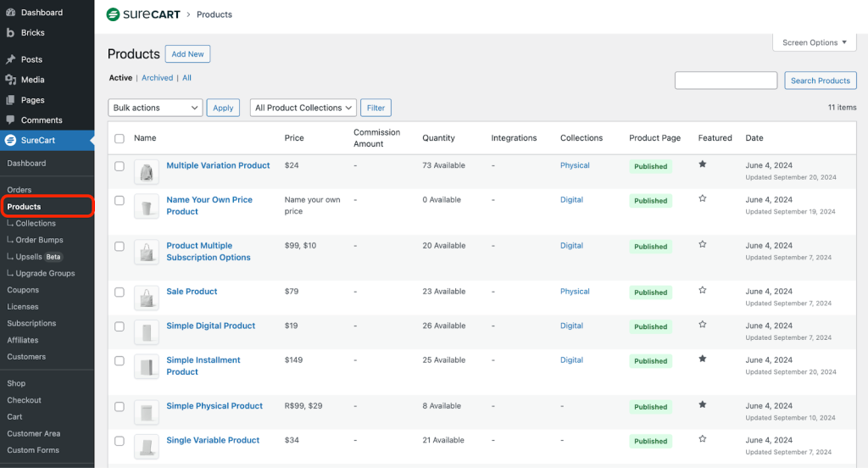
Task: Expand the Screen Options panel
Action: (x=814, y=42)
